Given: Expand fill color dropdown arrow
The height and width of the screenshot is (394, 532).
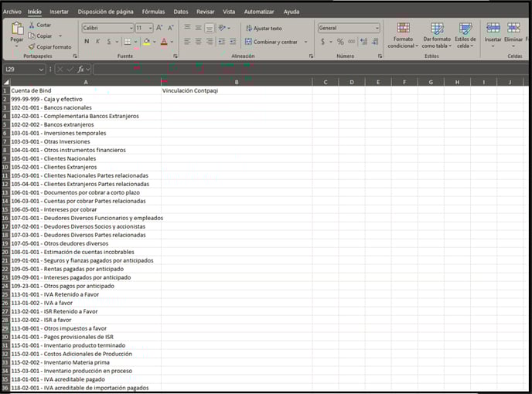Looking at the screenshot, I should [155, 42].
